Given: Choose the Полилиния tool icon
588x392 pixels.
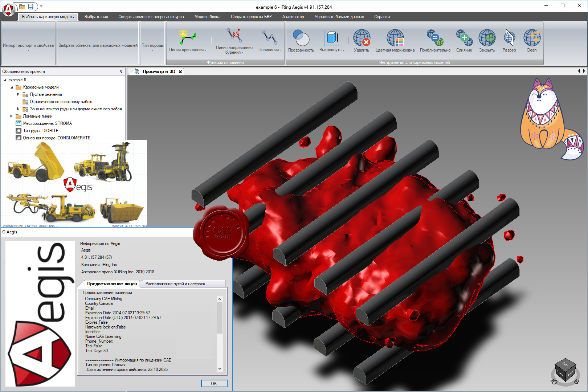Looking at the screenshot, I should tap(270, 38).
